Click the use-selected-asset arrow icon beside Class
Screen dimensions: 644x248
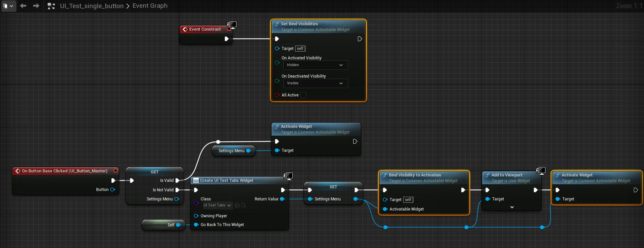pyautogui.click(x=237, y=205)
